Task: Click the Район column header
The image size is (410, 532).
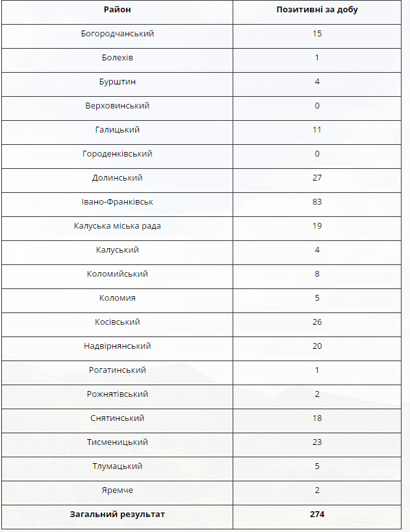Action: (x=118, y=10)
